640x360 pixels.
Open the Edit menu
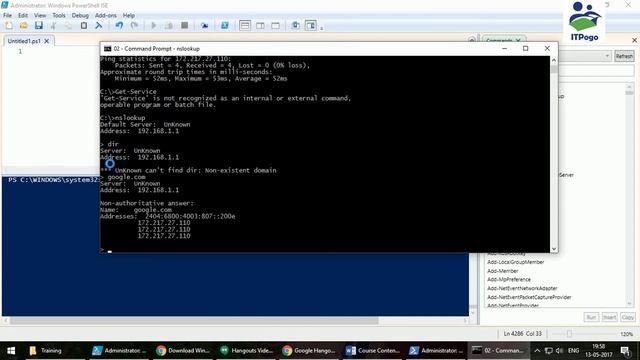23,15
